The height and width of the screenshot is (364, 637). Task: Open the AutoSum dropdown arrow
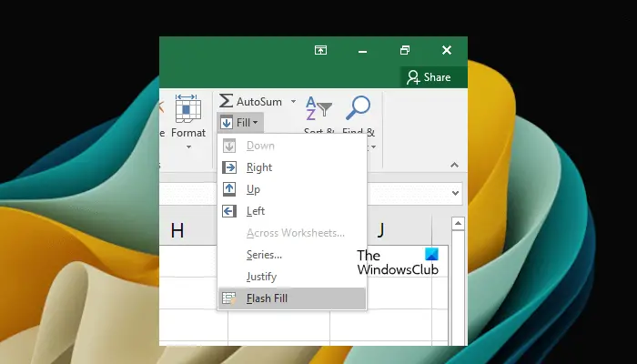click(x=293, y=101)
